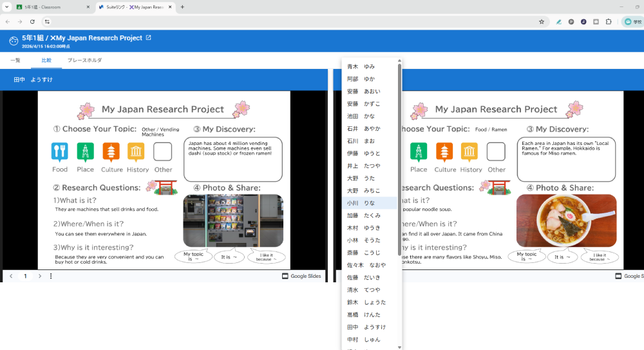Image resolution: width=644 pixels, height=350 pixels.
Task: Open the プレースホルダ tab
Action: [x=84, y=60]
